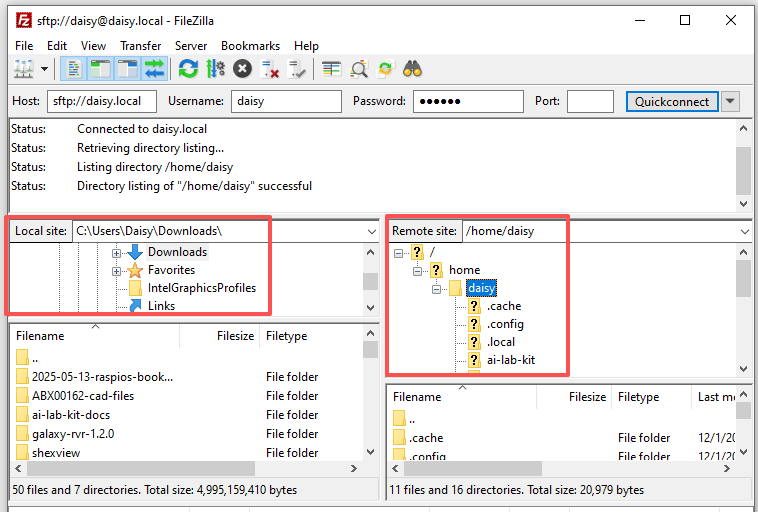
Task: Select ABX00162-cad-files local folder
Action: [83, 396]
